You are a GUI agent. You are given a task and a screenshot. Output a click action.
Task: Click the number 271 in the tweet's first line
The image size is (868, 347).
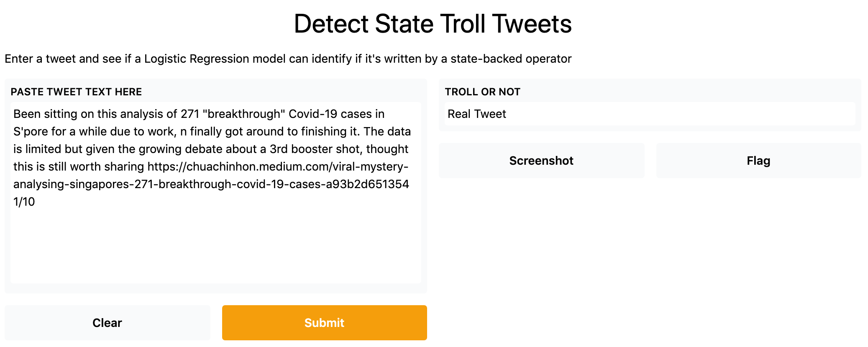(x=190, y=114)
